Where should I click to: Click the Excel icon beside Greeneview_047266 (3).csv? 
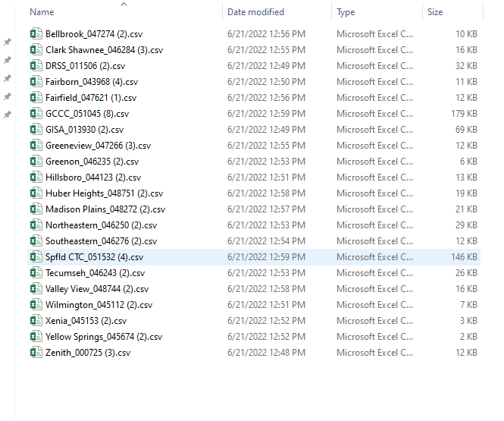pyautogui.click(x=36, y=146)
